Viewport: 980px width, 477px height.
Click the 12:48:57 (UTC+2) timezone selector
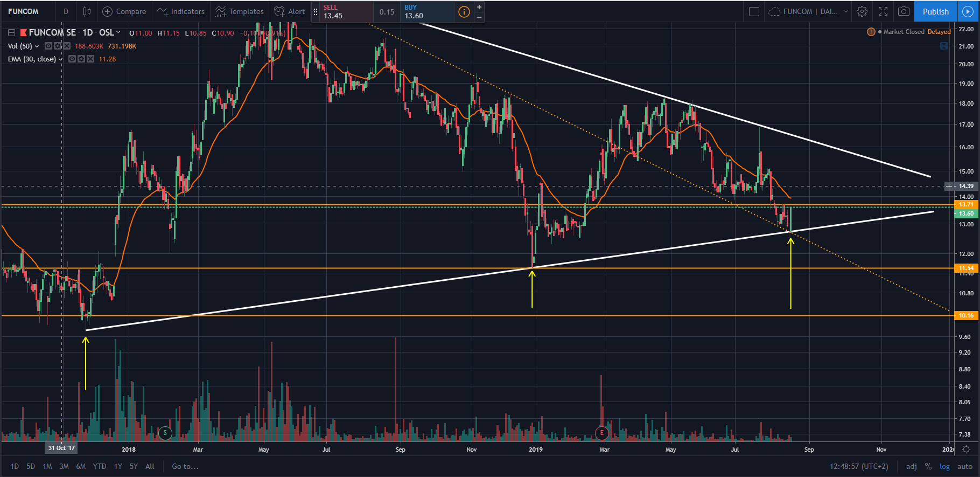[x=859, y=466]
